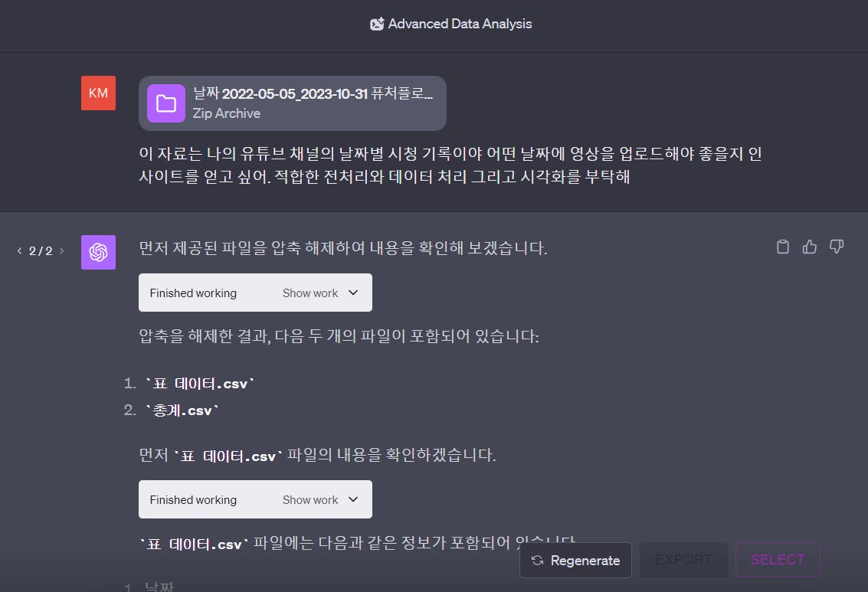Click the purple folder Zip Archive icon

click(166, 103)
